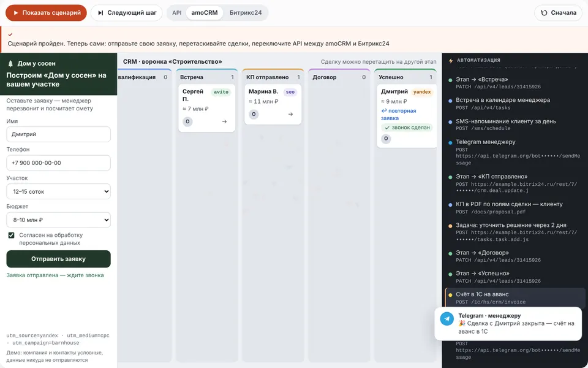
Task: Click the manager avatar on Сергей П. card
Action: tap(187, 121)
